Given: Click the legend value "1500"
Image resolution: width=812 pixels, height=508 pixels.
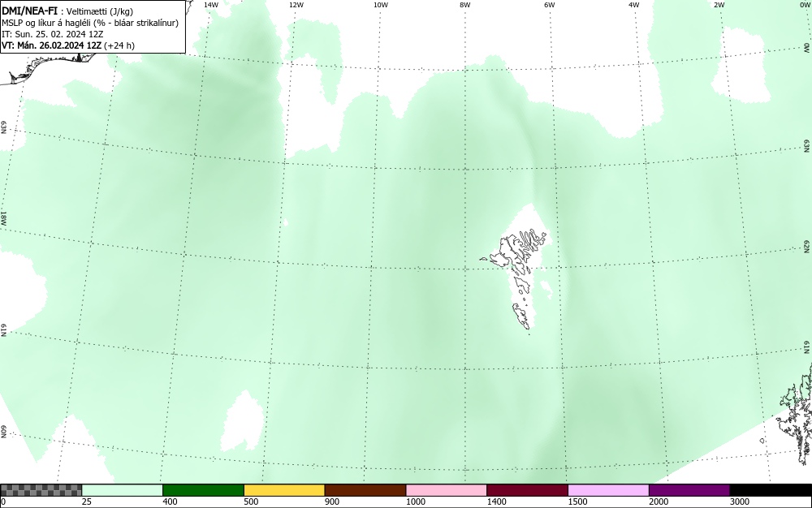Looking at the screenshot, I should [x=577, y=502].
